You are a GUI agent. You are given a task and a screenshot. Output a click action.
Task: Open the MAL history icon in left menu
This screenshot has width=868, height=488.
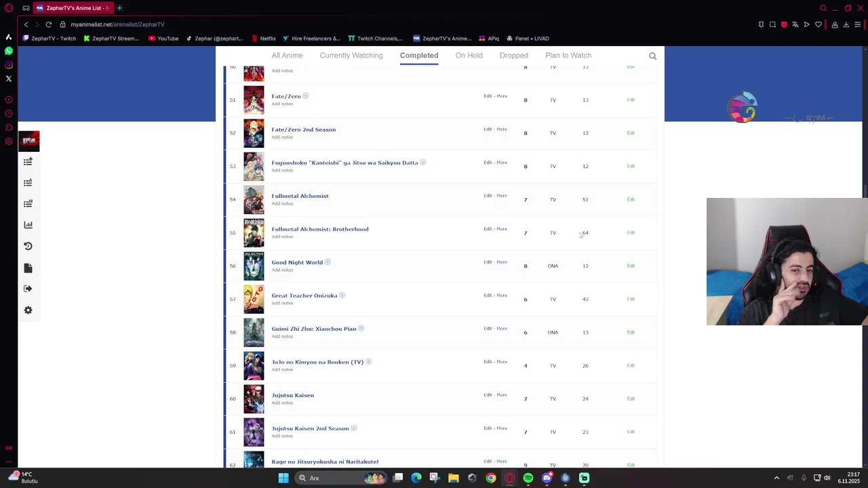click(x=28, y=246)
